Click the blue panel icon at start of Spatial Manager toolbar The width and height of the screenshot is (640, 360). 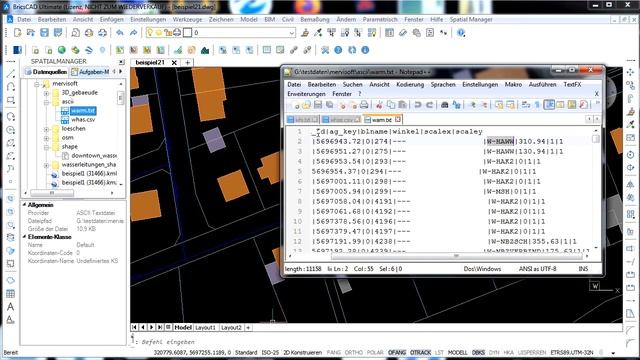18,50
